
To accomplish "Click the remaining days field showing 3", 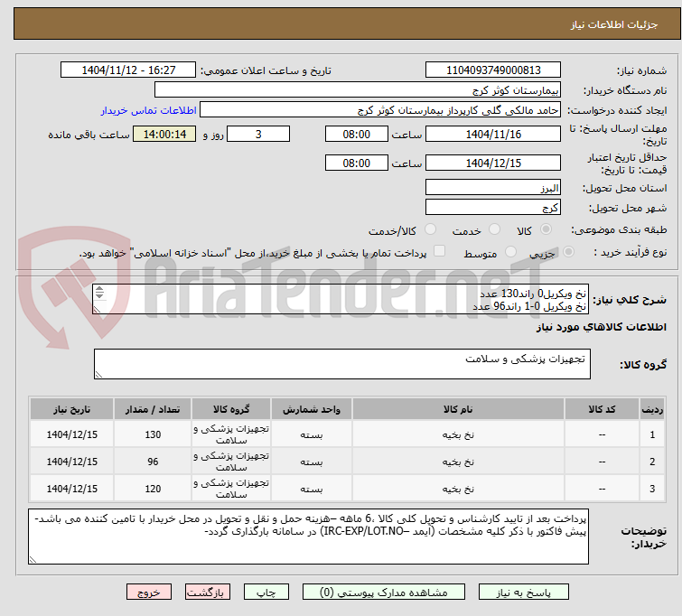I will pyautogui.click(x=258, y=134).
